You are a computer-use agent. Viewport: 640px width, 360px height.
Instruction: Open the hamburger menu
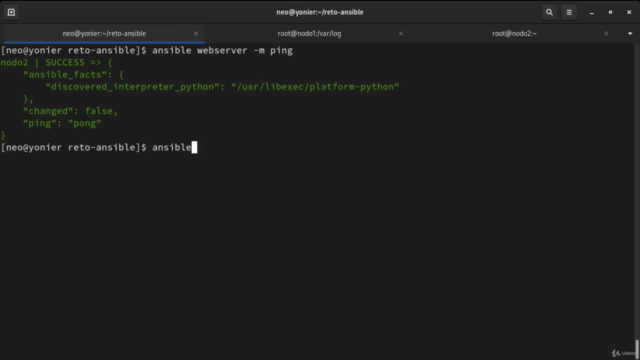point(569,12)
